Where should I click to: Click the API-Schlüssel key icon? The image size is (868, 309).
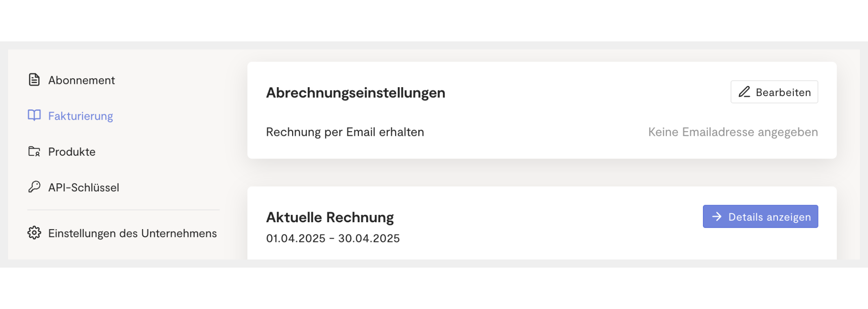coord(34,187)
